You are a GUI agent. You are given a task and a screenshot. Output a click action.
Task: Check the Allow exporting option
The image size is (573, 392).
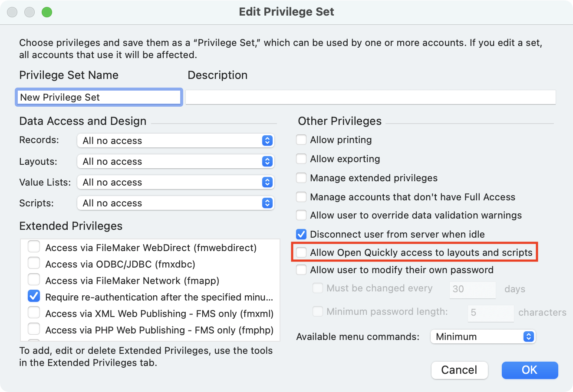[301, 159]
